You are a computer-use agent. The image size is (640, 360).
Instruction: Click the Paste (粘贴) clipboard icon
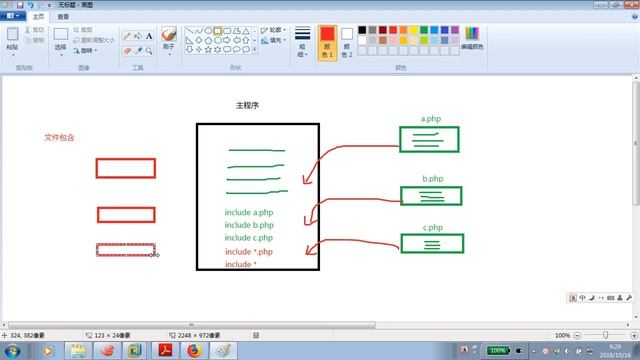point(12,34)
